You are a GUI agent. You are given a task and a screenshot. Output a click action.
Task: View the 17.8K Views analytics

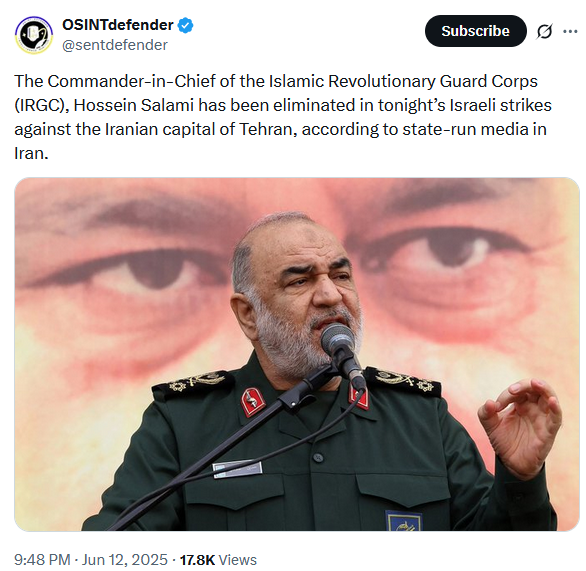218,559
